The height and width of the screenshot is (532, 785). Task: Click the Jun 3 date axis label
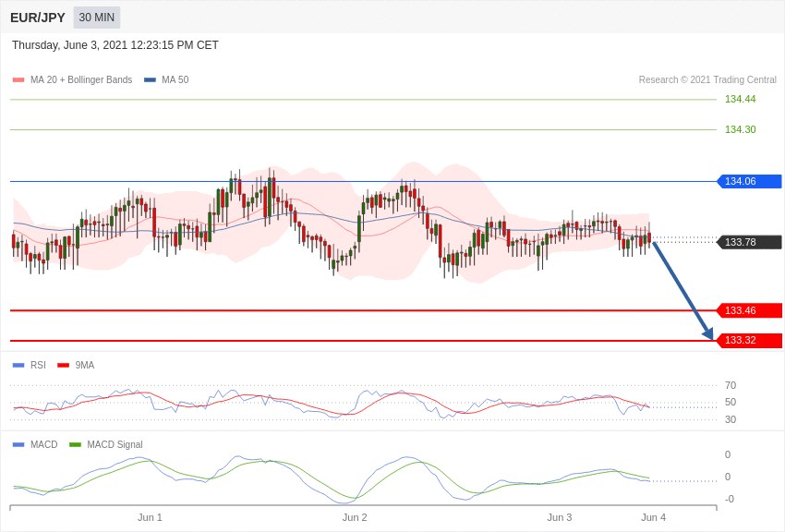point(560,517)
